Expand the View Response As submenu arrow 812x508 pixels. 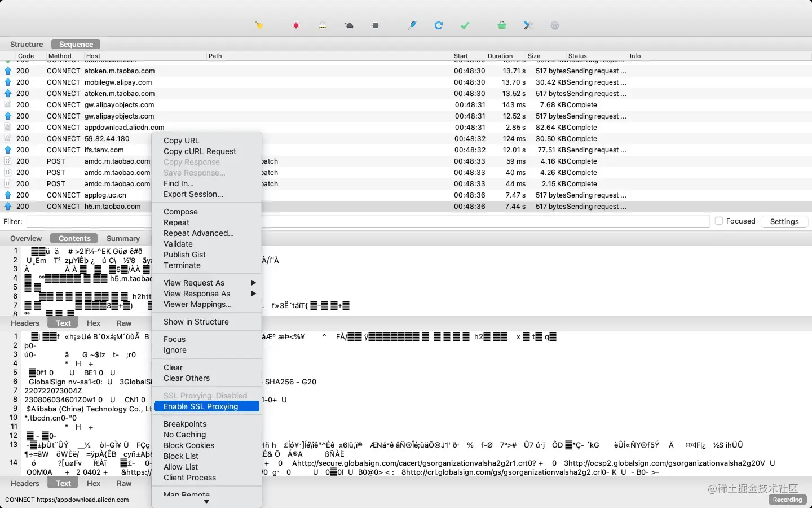click(254, 294)
